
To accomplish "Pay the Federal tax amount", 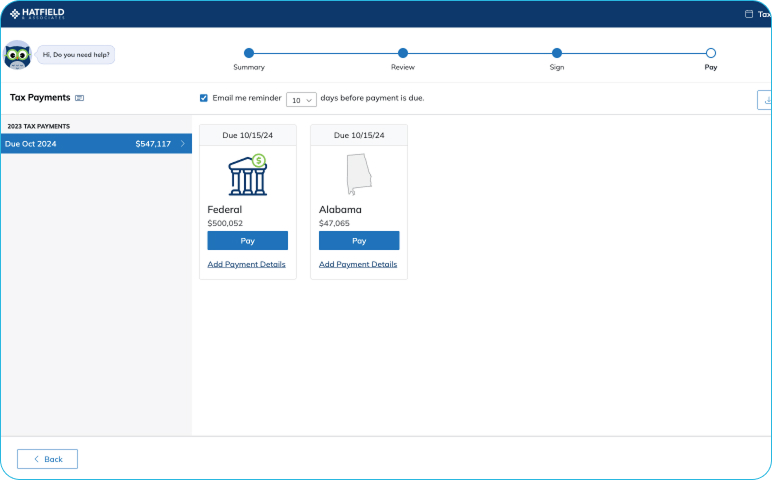I will click(x=248, y=241).
